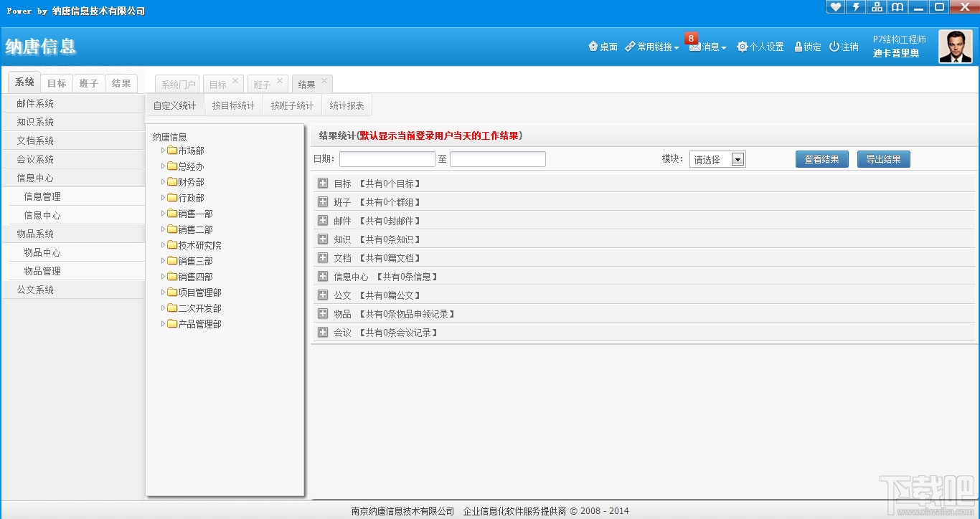The height and width of the screenshot is (519, 980).
Task: Select the 市场部 folder icon
Action: (x=172, y=151)
